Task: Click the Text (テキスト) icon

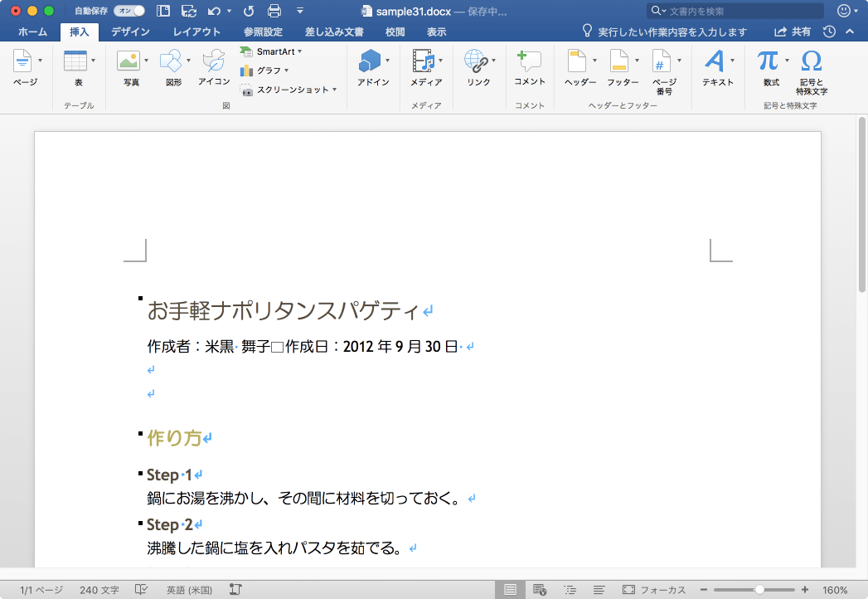Action: tap(715, 61)
